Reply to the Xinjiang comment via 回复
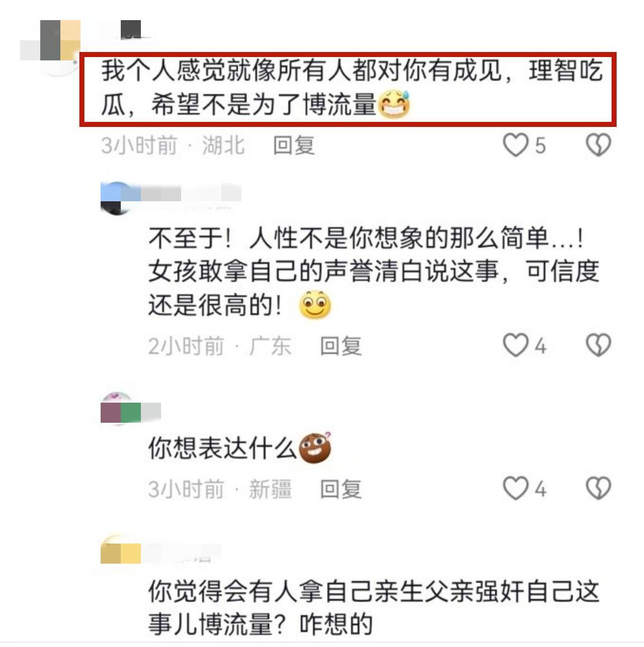The height and width of the screenshot is (647, 644). coord(341,489)
